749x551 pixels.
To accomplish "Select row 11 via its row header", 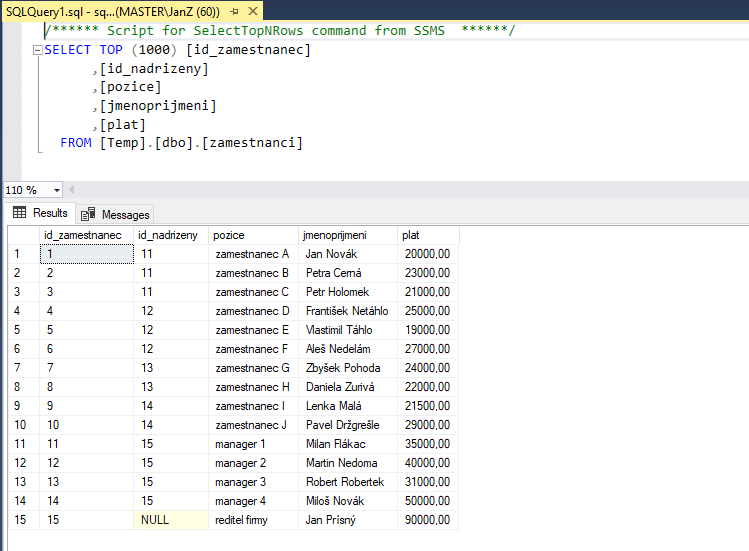I will (x=20, y=444).
